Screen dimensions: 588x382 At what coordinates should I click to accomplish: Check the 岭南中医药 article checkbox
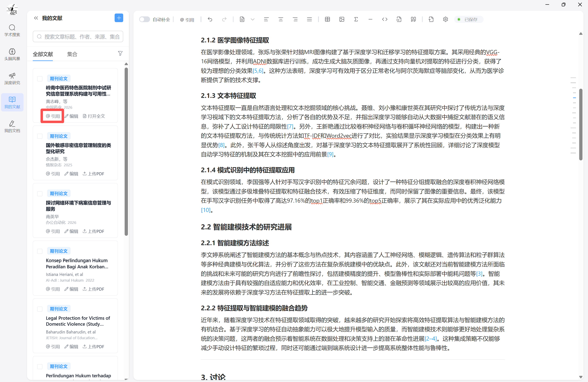pos(40,79)
